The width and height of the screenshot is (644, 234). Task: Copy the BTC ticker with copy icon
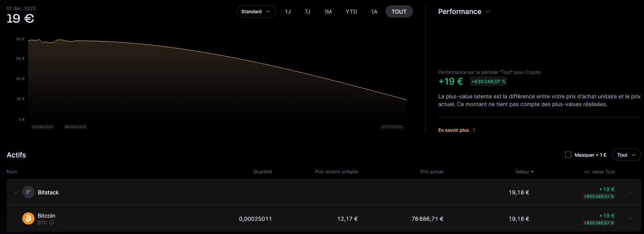click(52, 223)
